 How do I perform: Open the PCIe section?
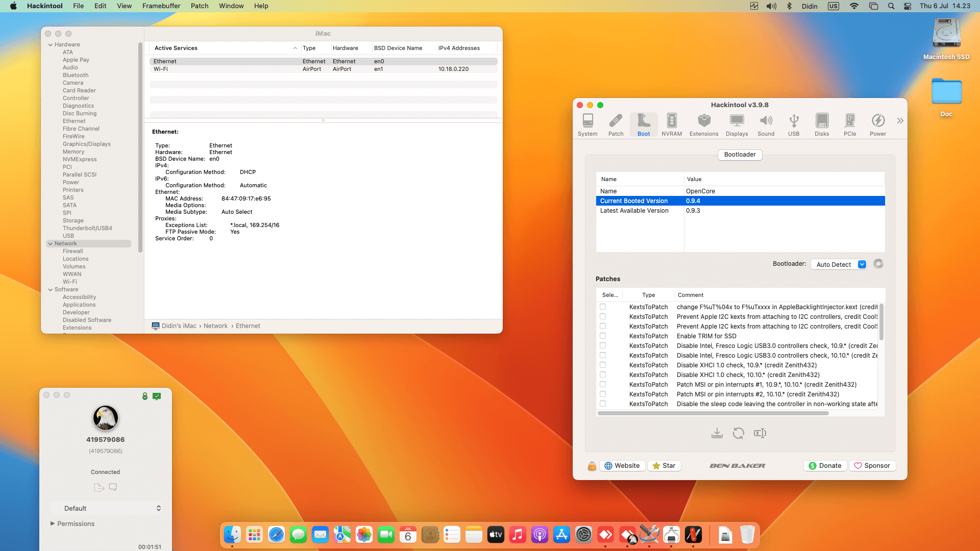[850, 124]
